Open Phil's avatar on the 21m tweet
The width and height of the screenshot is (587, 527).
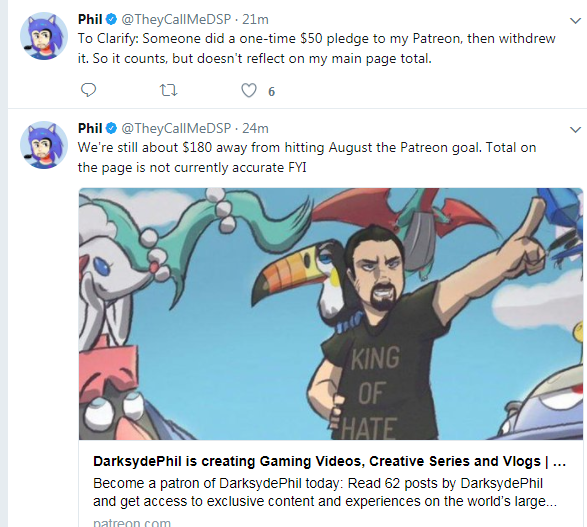tap(44, 36)
